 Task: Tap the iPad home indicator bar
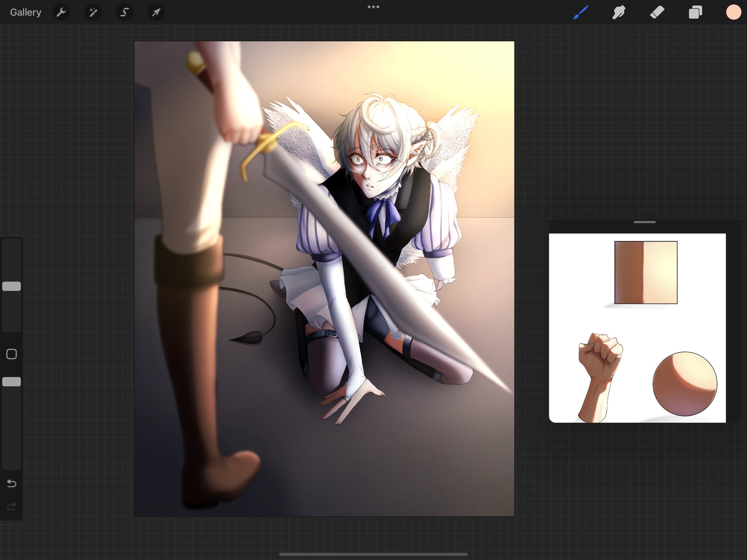click(x=373, y=554)
